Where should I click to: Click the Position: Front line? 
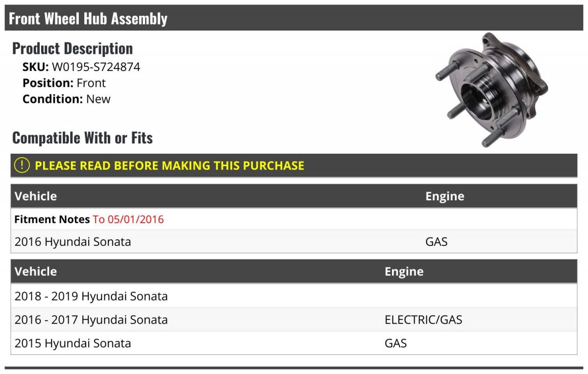64,83
